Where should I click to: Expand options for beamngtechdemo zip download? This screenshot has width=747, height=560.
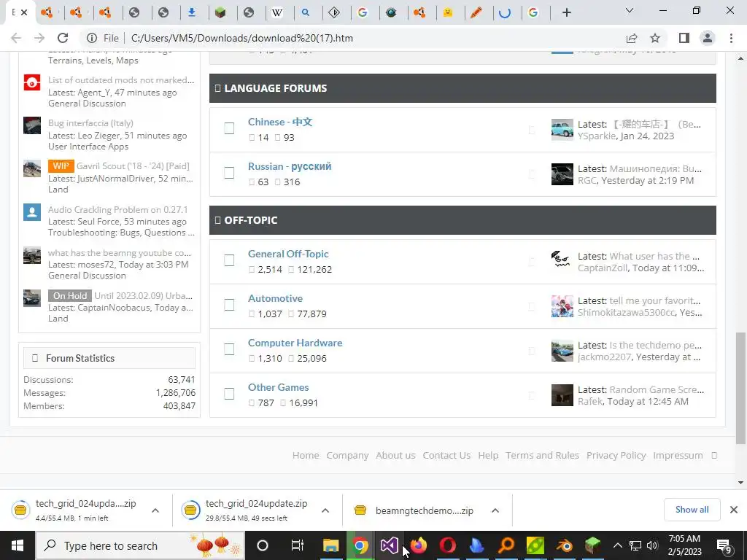[x=495, y=510]
